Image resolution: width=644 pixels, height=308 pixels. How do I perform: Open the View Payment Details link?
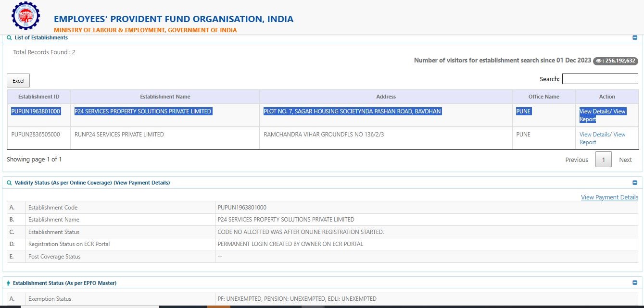tap(609, 197)
